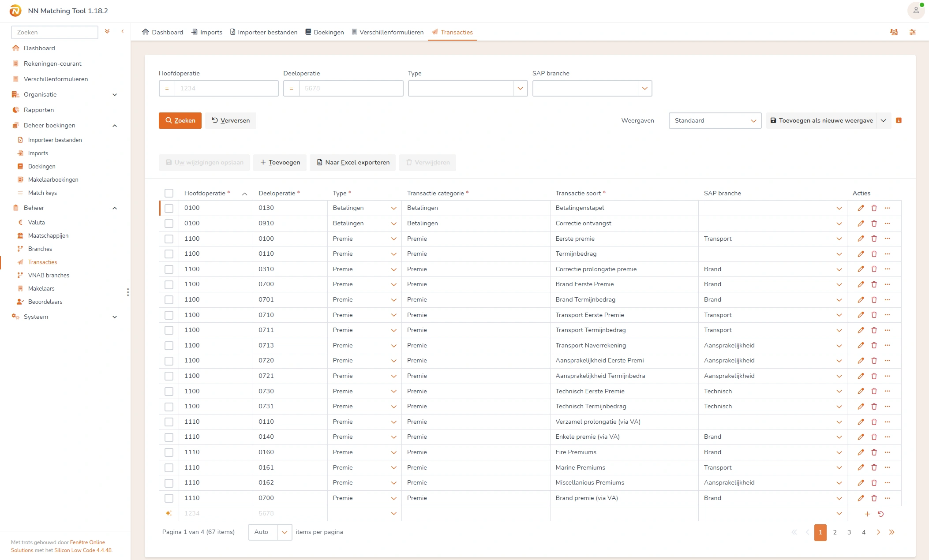Collapse the sidebar with the left chevron

coord(123,31)
